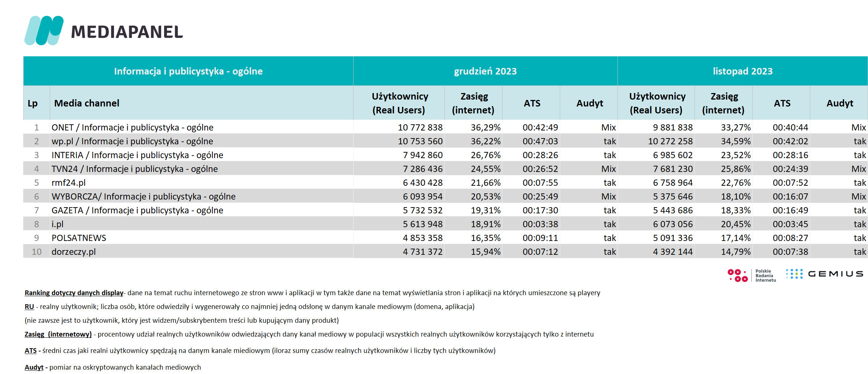The image size is (868, 374).
Task: Click the dorzeczy.pl channel name
Action: click(x=74, y=252)
